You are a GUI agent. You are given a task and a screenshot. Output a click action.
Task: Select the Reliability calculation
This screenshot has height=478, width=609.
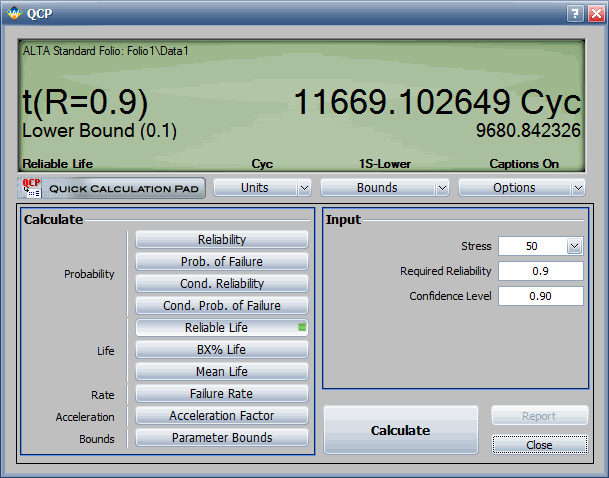tap(221, 240)
